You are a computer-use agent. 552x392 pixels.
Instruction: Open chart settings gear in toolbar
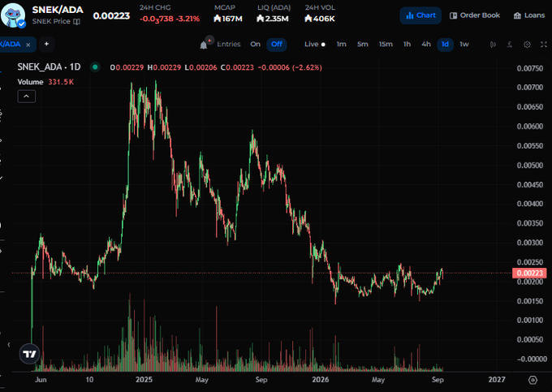pos(527,45)
